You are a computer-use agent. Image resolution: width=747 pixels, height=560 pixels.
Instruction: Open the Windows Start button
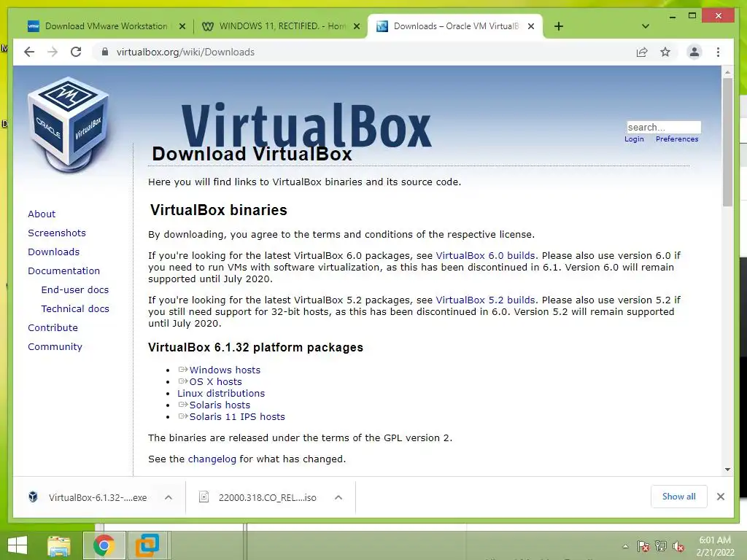18,545
